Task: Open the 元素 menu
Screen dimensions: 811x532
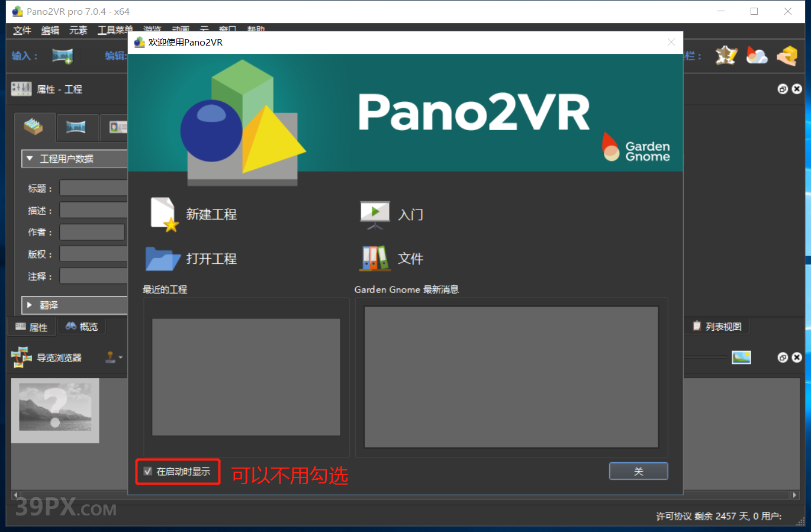Action: click(78, 30)
